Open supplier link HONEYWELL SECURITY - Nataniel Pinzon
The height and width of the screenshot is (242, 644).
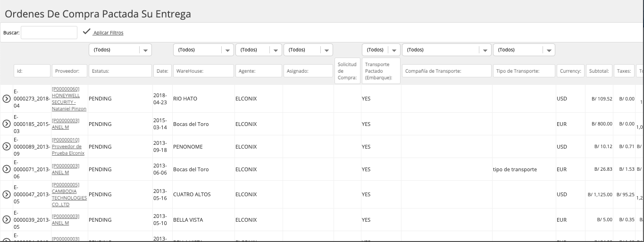click(x=69, y=99)
